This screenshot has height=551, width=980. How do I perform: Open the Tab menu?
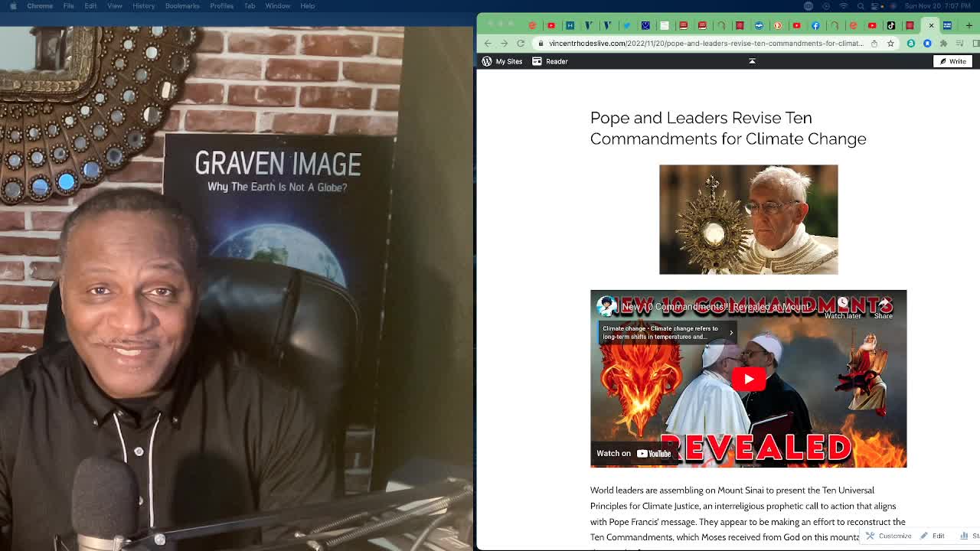[250, 6]
